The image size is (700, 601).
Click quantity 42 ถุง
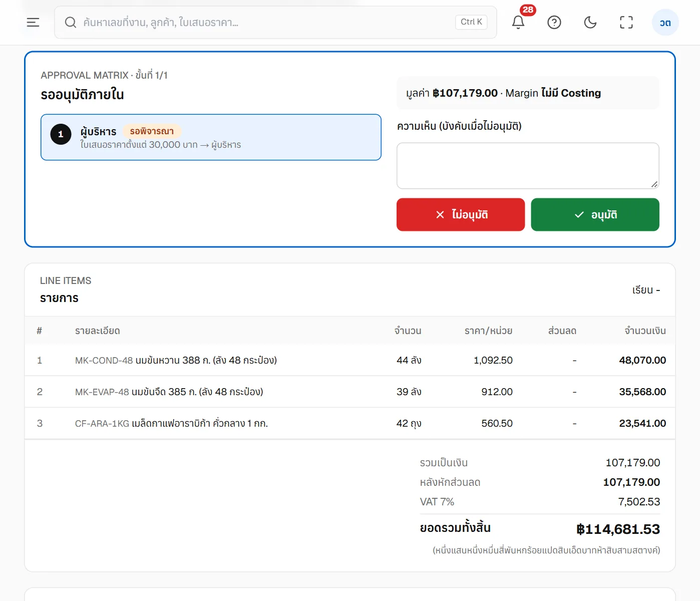pyautogui.click(x=409, y=423)
